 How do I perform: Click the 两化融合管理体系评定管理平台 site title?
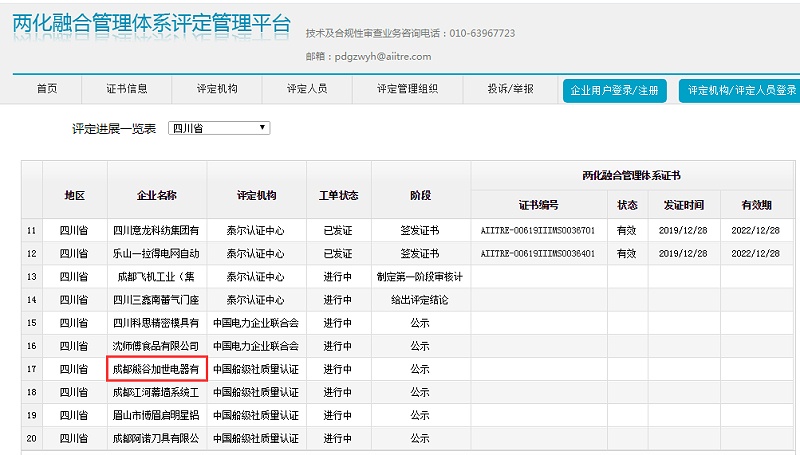click(152, 24)
